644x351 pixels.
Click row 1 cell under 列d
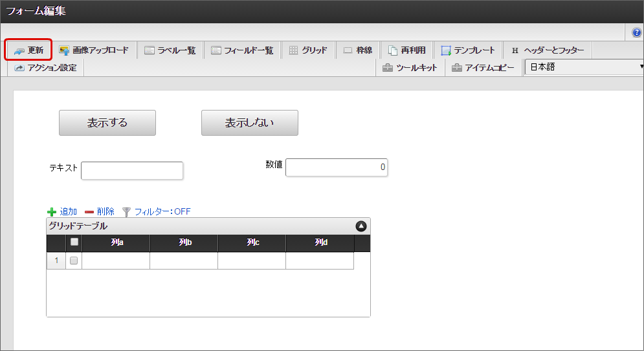click(x=320, y=261)
